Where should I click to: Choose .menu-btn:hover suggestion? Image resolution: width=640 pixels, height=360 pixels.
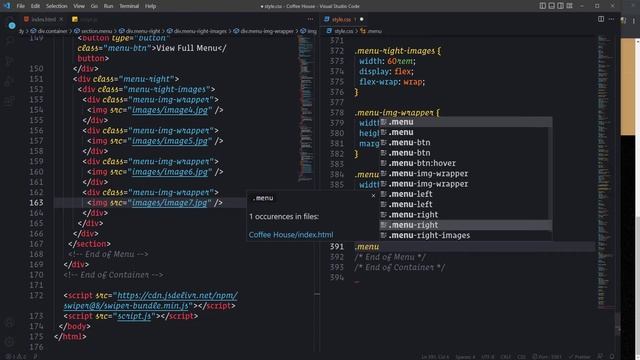pyautogui.click(x=466, y=163)
